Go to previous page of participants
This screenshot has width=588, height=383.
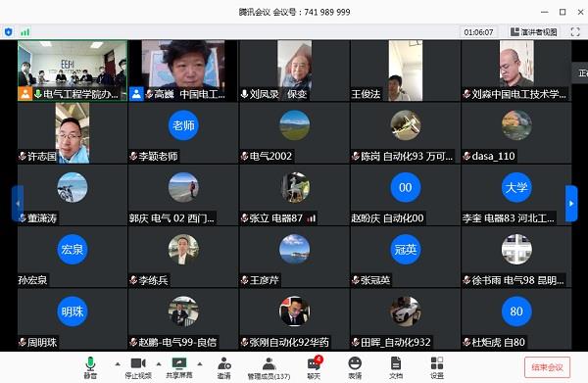pyautogui.click(x=18, y=204)
